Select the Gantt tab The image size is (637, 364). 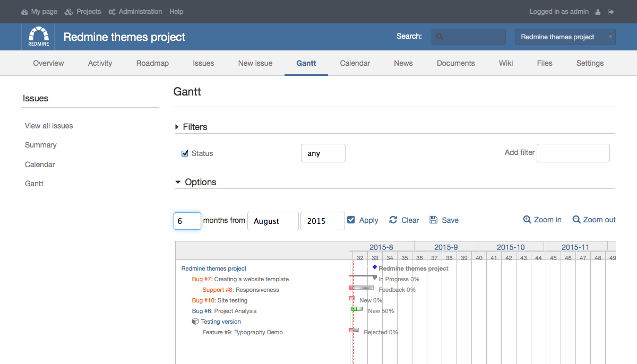click(x=306, y=63)
